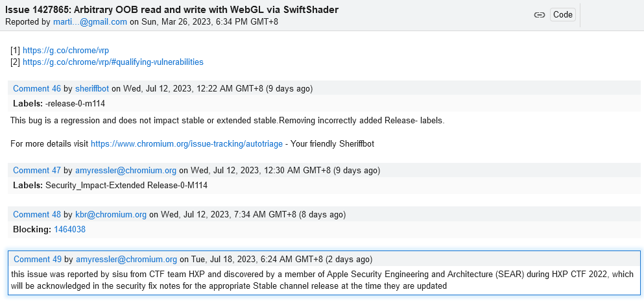Open the g.co/chrome/vrp link
Image resolution: width=644 pixels, height=305 pixels.
coord(66,51)
